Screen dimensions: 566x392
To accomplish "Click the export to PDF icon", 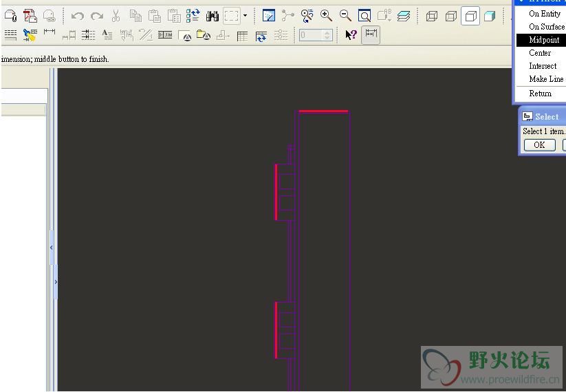I will coord(30,16).
